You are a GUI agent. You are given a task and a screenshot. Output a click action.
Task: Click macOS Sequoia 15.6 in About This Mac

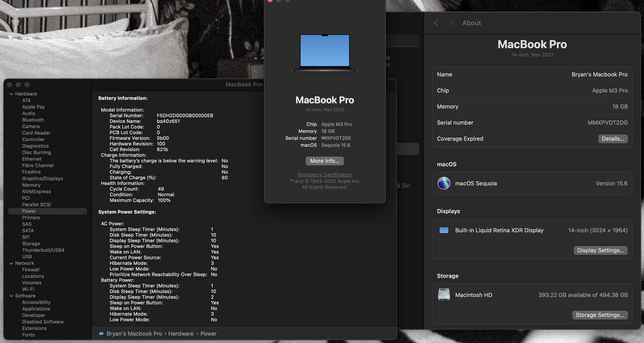pyautogui.click(x=336, y=145)
